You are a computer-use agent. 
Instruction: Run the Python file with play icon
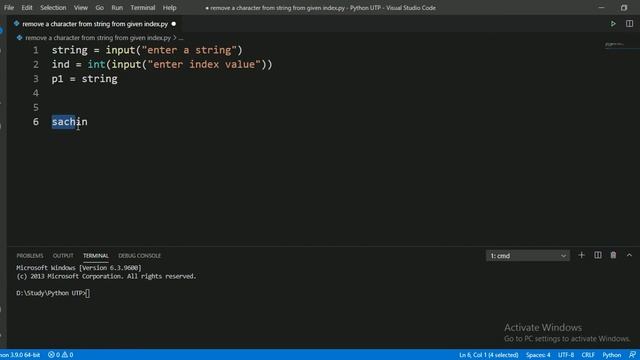[613, 24]
